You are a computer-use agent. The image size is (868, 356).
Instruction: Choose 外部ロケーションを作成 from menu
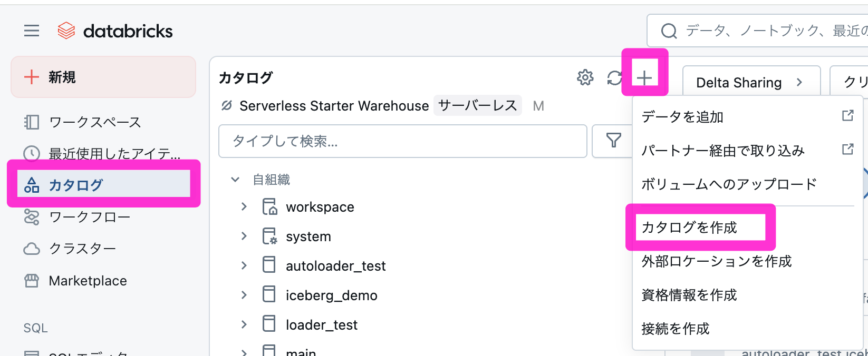(716, 261)
